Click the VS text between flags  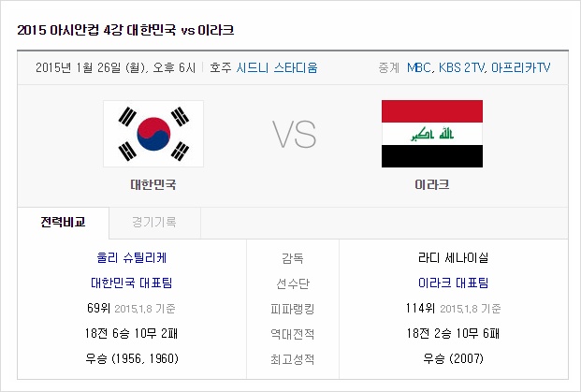point(295,134)
